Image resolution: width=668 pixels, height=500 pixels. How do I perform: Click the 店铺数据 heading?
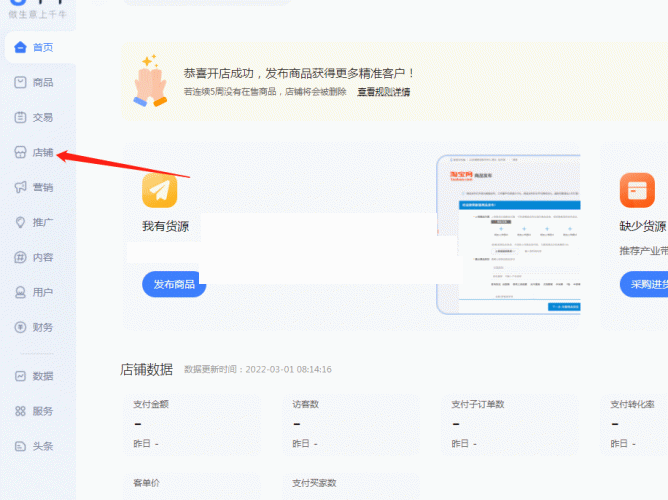(146, 369)
